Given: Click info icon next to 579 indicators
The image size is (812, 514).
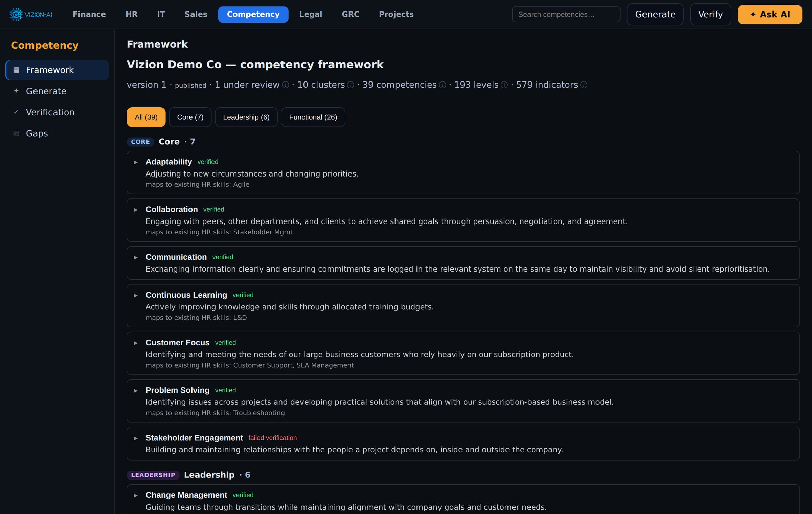Looking at the screenshot, I should 584,85.
